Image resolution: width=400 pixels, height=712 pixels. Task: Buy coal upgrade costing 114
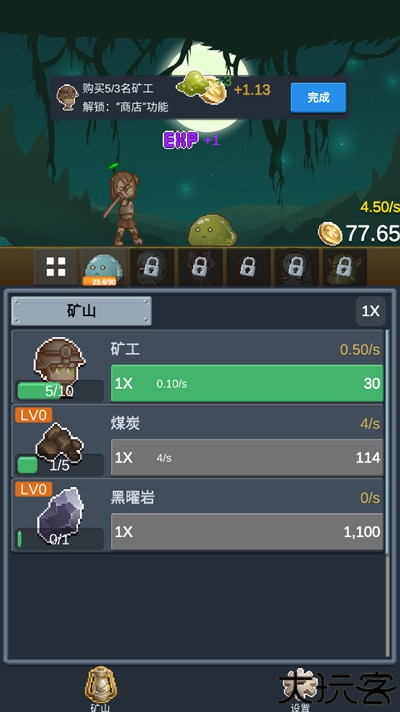247,457
